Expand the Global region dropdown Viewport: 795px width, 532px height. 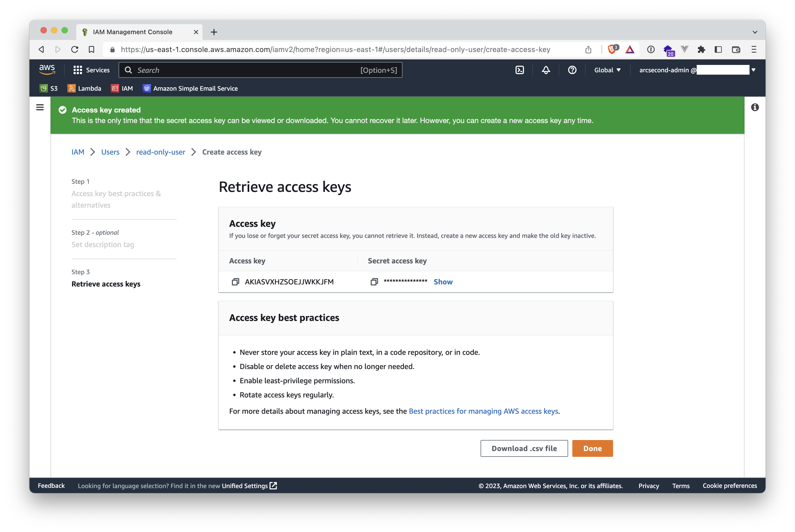coord(608,70)
